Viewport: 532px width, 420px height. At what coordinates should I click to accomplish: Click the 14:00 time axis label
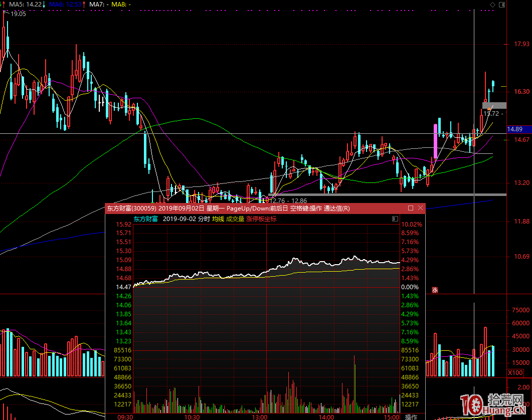tap(326, 417)
